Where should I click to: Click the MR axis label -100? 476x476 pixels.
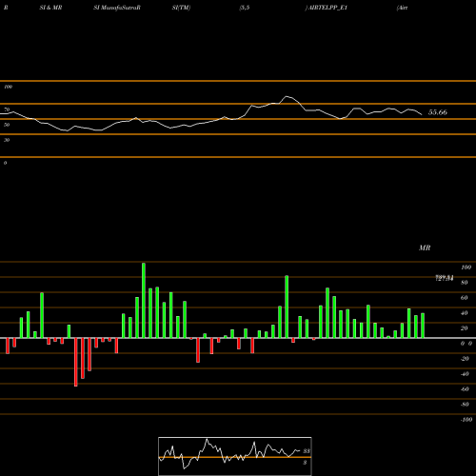(466, 420)
